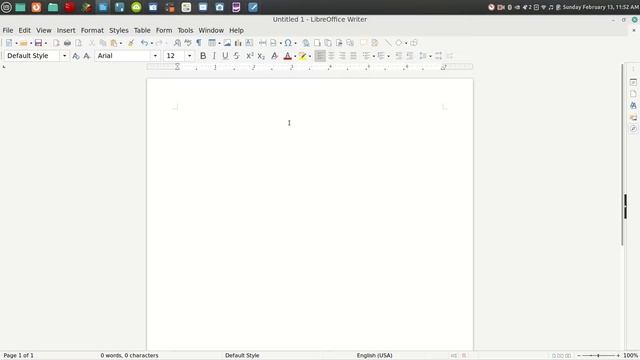Apply superscript formatting
This screenshot has height=360, width=640.
click(250, 56)
